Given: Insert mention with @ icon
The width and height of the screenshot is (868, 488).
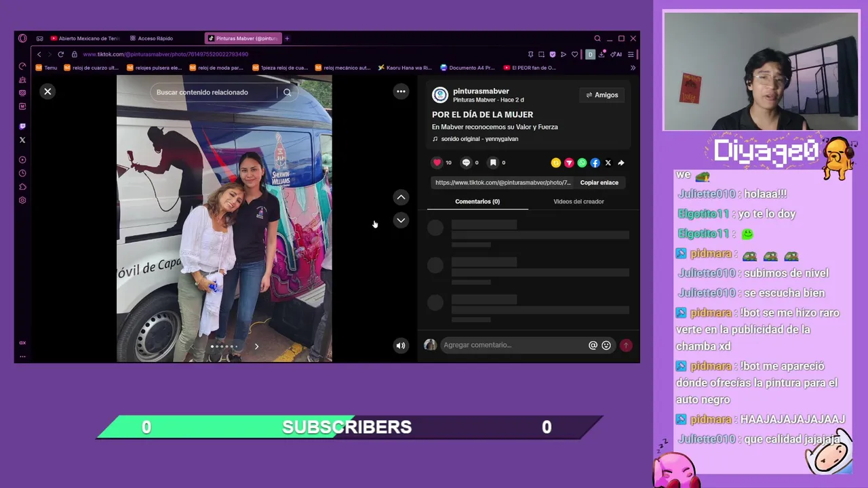Looking at the screenshot, I should click(x=593, y=345).
